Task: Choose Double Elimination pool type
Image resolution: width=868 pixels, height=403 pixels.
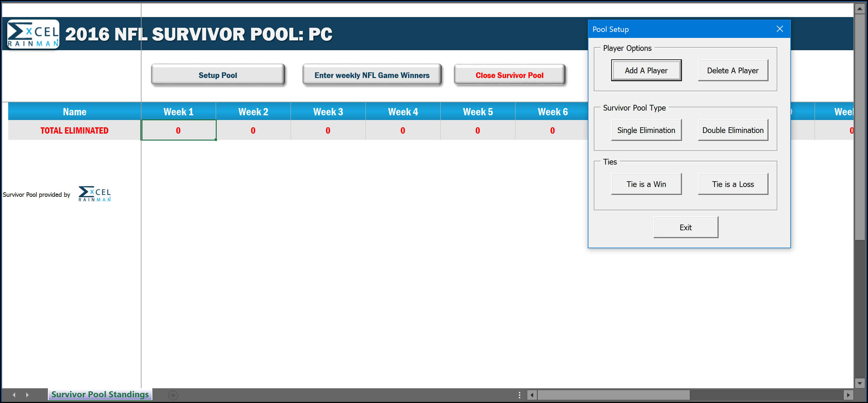Action: click(x=732, y=130)
